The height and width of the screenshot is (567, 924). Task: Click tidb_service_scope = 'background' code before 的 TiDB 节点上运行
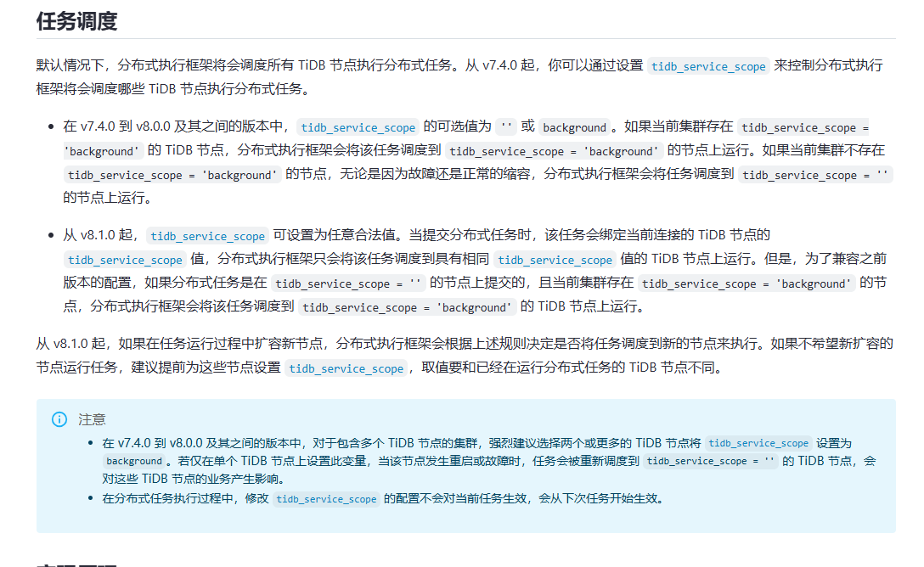(x=407, y=307)
